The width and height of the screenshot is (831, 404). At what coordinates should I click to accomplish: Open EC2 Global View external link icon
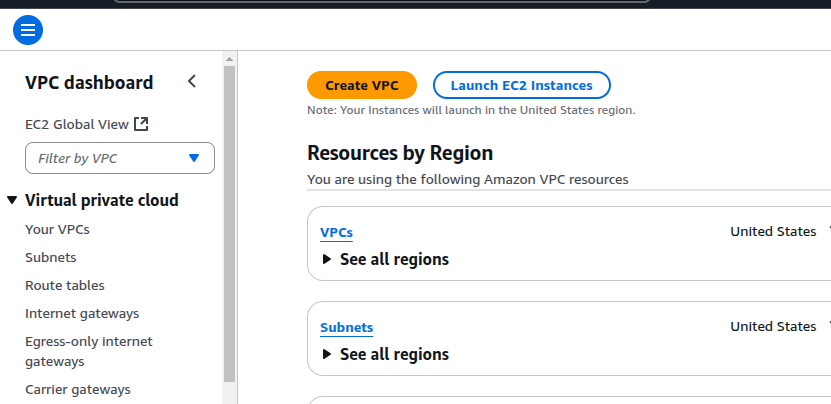click(141, 124)
